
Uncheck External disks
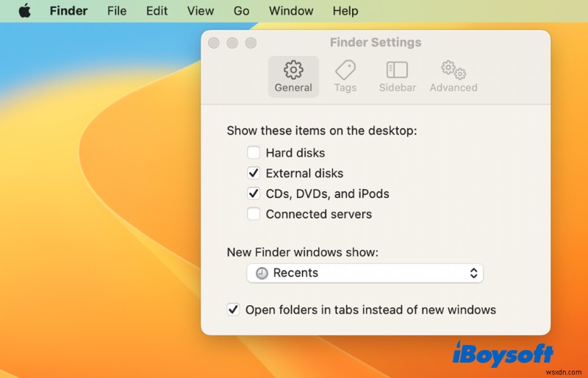click(254, 173)
